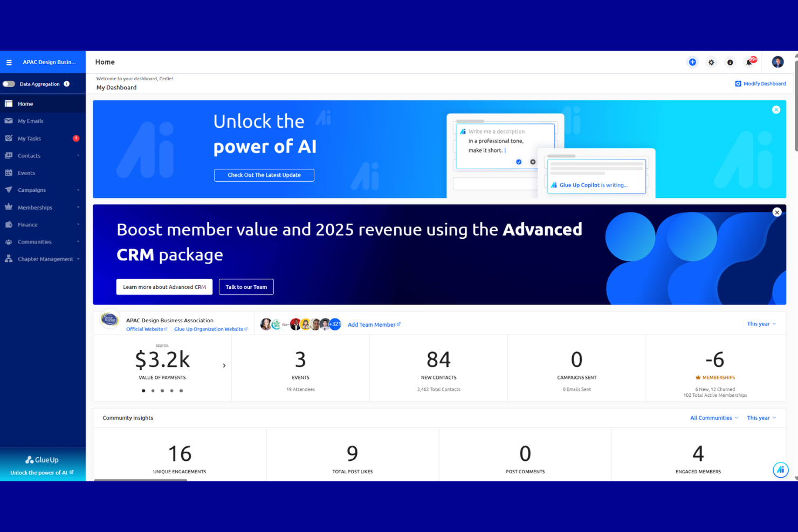This screenshot has width=798, height=532.
Task: Open My Emails in the sidebar
Action: [x=43, y=121]
